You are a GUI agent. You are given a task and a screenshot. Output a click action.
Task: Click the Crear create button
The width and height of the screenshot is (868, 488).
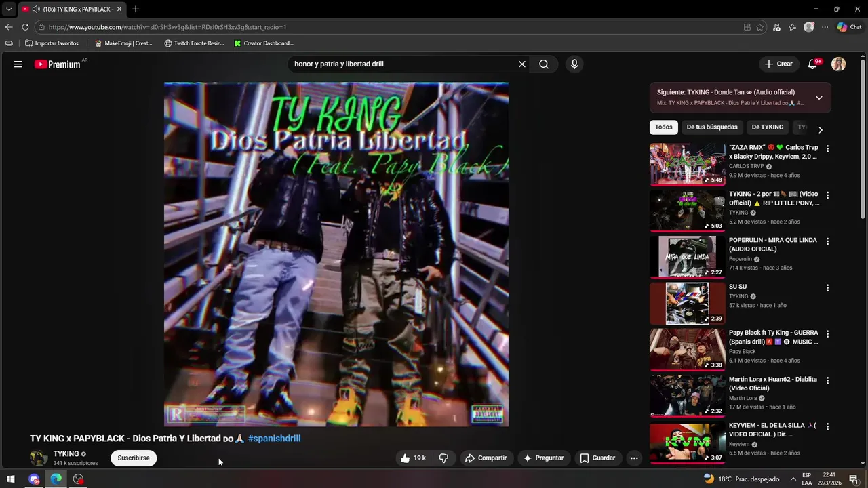pos(778,64)
